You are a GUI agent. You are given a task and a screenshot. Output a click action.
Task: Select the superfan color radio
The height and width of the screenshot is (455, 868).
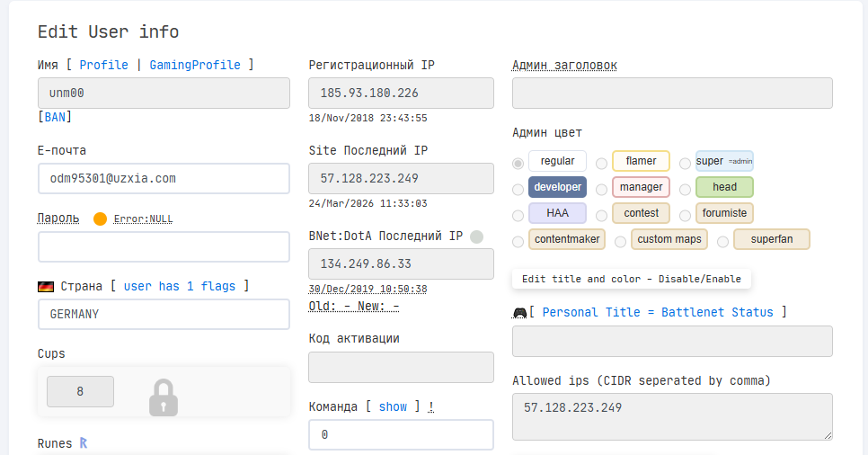723,242
